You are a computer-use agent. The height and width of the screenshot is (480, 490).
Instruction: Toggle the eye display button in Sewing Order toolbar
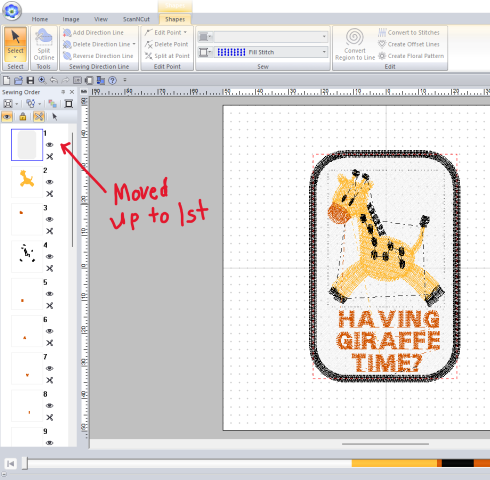7,116
